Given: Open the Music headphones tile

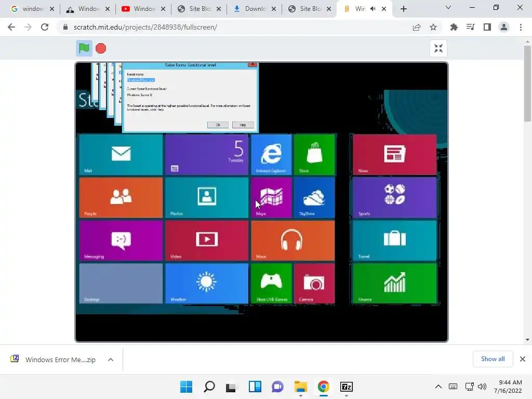Looking at the screenshot, I should (293, 241).
